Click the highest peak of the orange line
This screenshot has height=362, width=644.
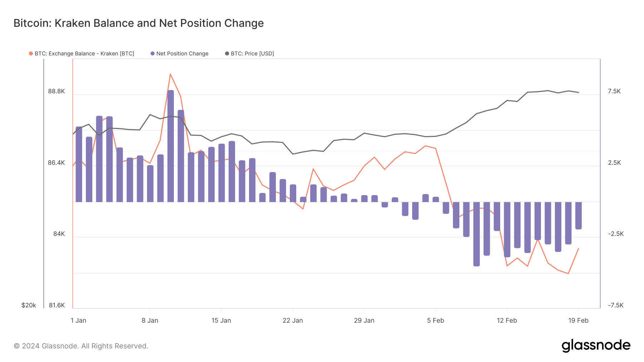pyautogui.click(x=170, y=74)
